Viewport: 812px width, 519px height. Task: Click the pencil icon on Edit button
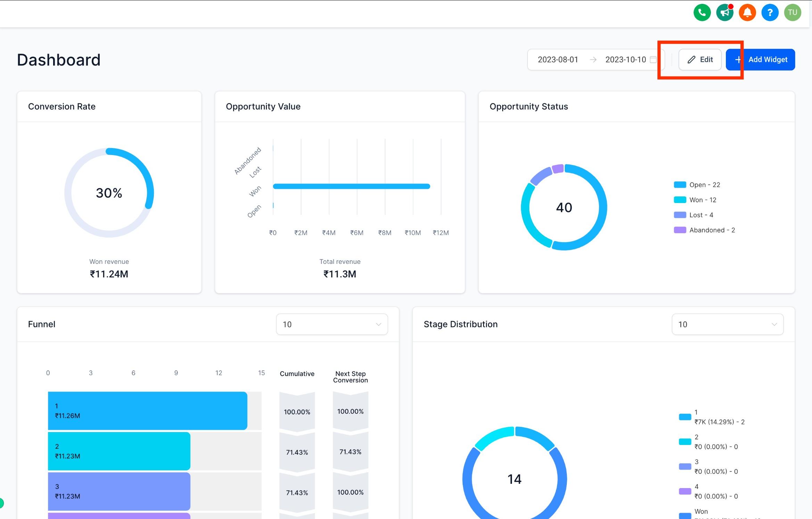coord(691,59)
